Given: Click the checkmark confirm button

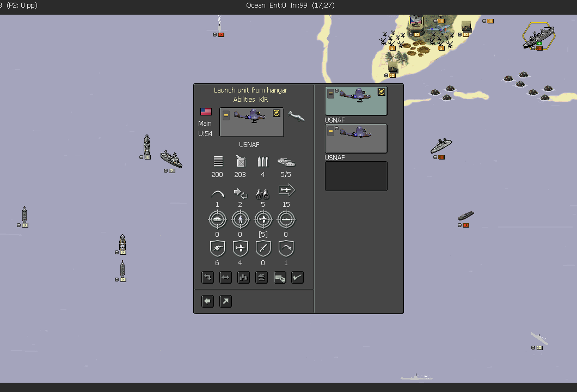Looking at the screenshot, I should 297,278.
